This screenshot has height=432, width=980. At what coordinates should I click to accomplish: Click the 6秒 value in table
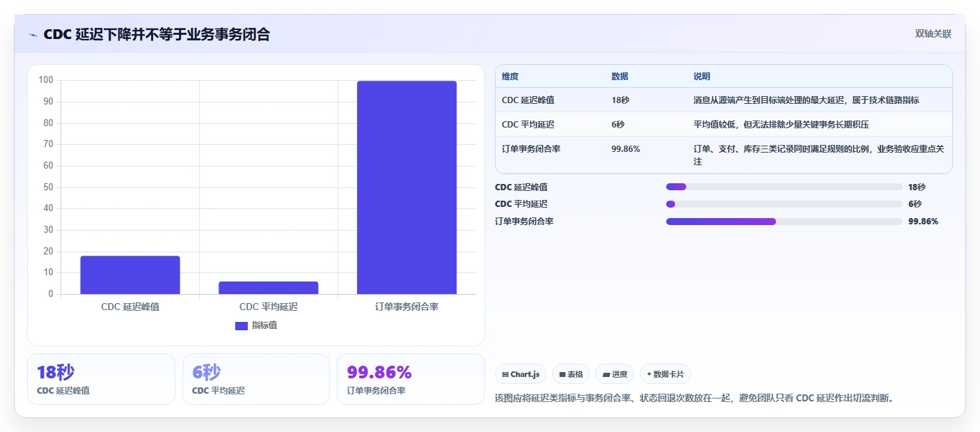(x=618, y=125)
